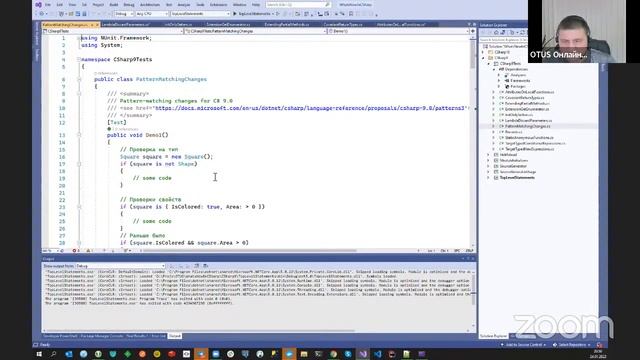Switch to the ExtensionGetEnumerator.cs tab
The height and width of the screenshot is (360, 640).
[x=228, y=24]
